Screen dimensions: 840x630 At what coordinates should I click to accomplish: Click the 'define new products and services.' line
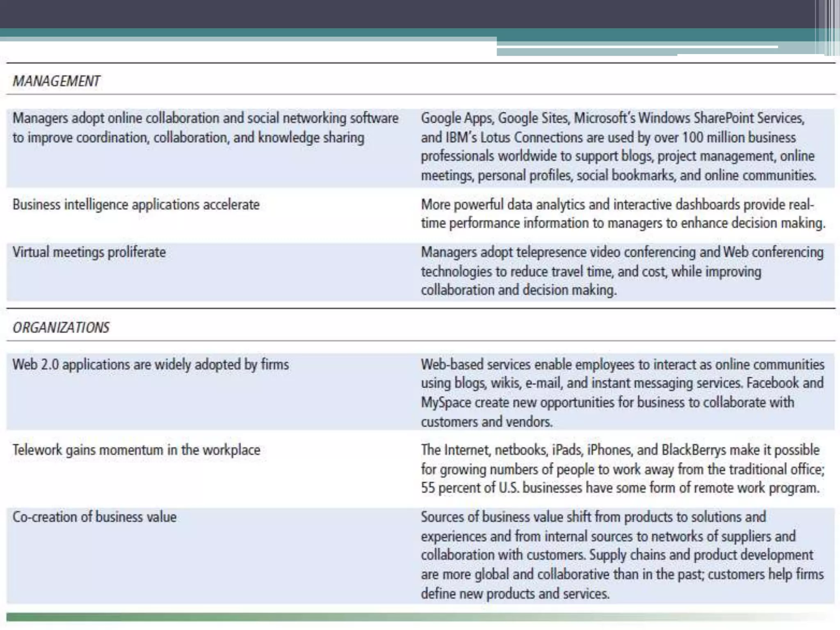[x=515, y=593]
